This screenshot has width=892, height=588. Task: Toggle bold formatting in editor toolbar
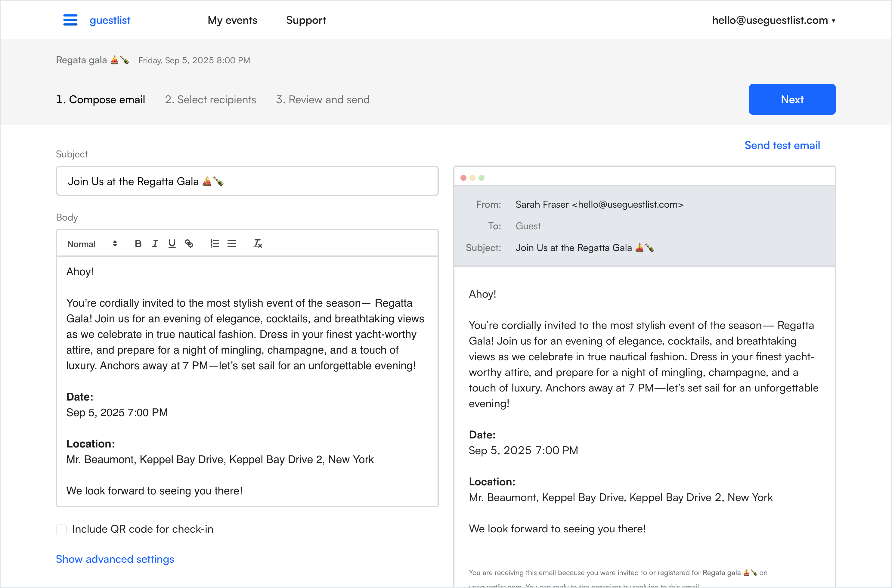(138, 244)
